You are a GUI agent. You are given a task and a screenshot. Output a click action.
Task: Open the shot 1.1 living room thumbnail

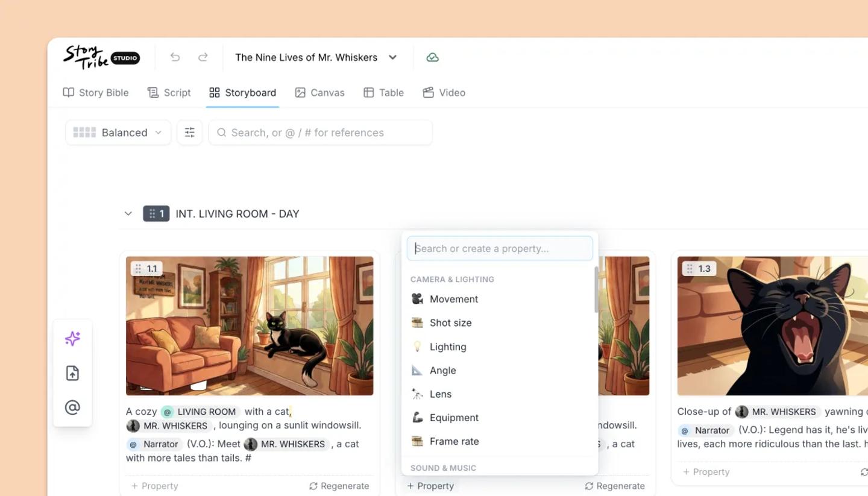pyautogui.click(x=250, y=326)
